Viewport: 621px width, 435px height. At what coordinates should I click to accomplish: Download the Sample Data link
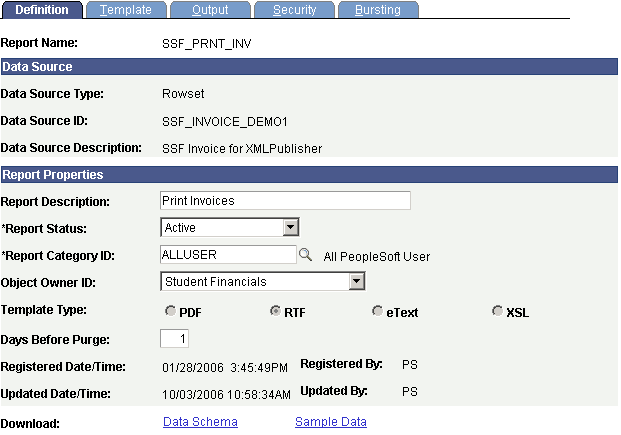[331, 422]
